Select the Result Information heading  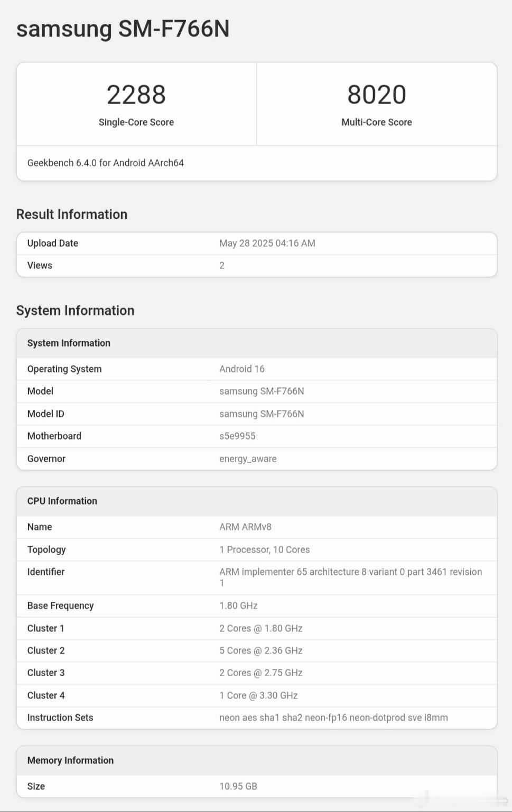pyautogui.click(x=72, y=214)
